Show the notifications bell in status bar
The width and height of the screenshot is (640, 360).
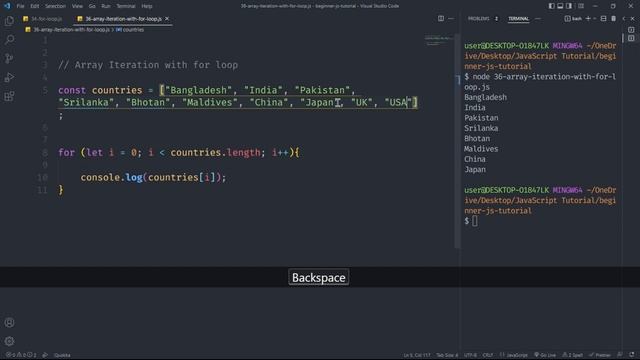pyautogui.click(x=632, y=355)
